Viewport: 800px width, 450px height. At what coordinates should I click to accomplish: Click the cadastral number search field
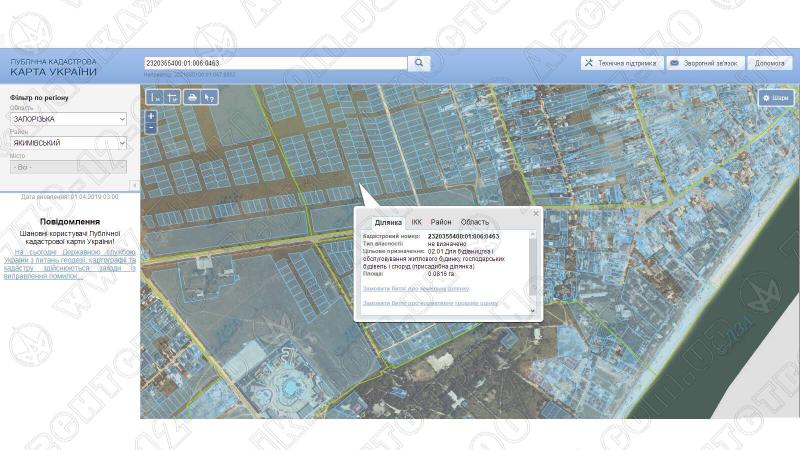[276, 63]
